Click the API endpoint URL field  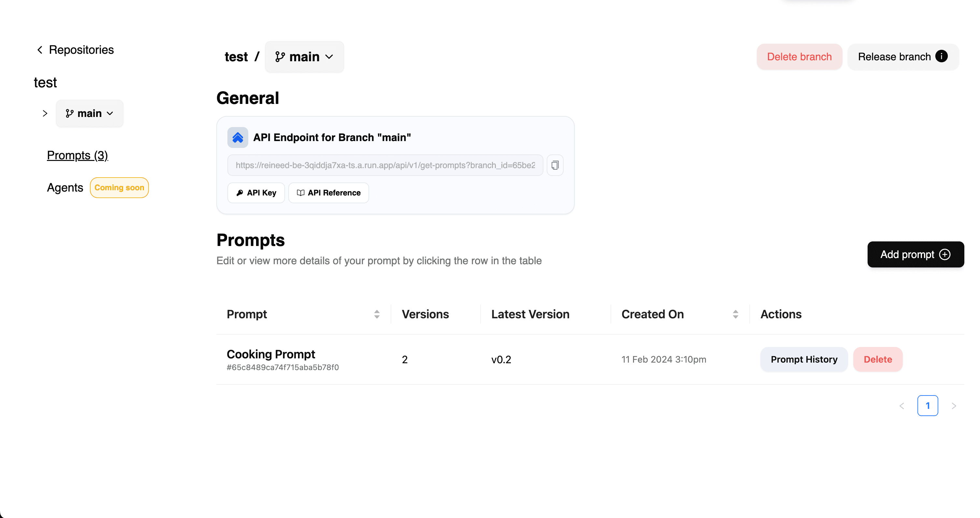(x=384, y=165)
